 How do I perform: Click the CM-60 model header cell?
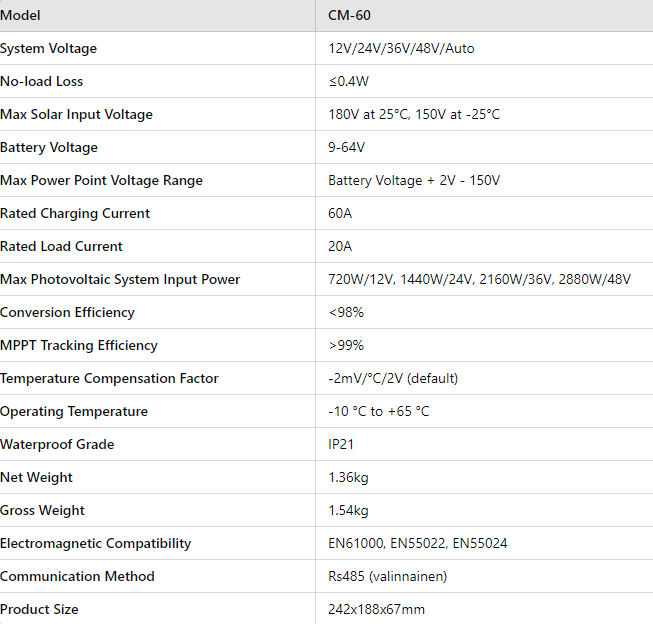click(350, 15)
